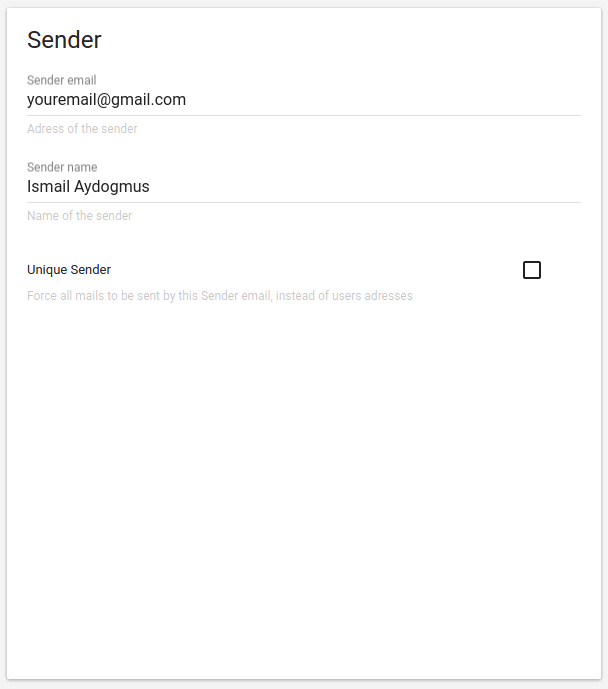Click empty area right of the email value
The image size is (608, 689).
click(382, 100)
